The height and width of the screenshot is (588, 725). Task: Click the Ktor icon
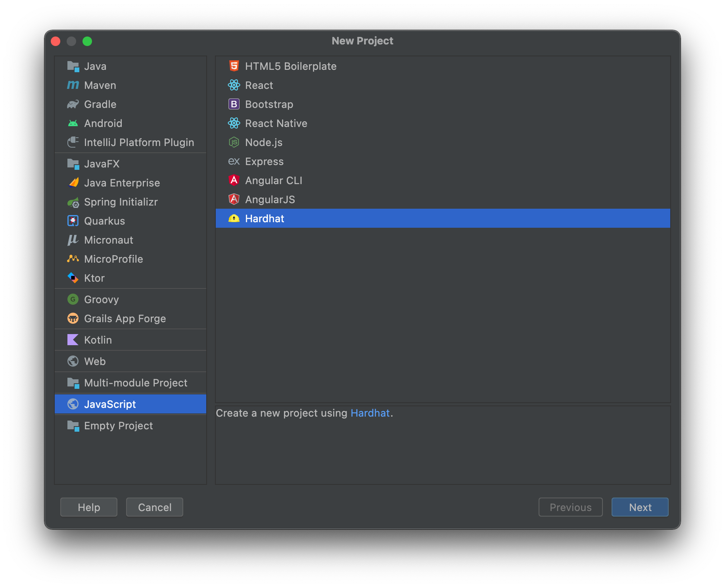[x=73, y=278]
